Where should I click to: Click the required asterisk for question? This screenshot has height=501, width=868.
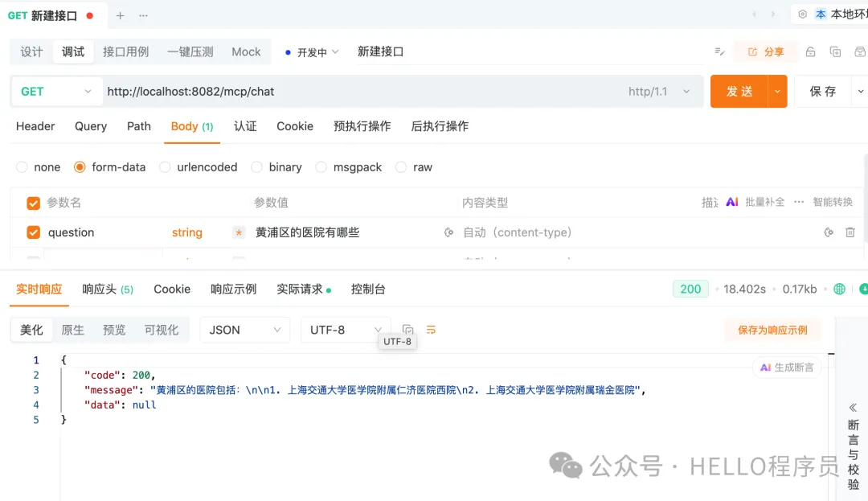(239, 232)
